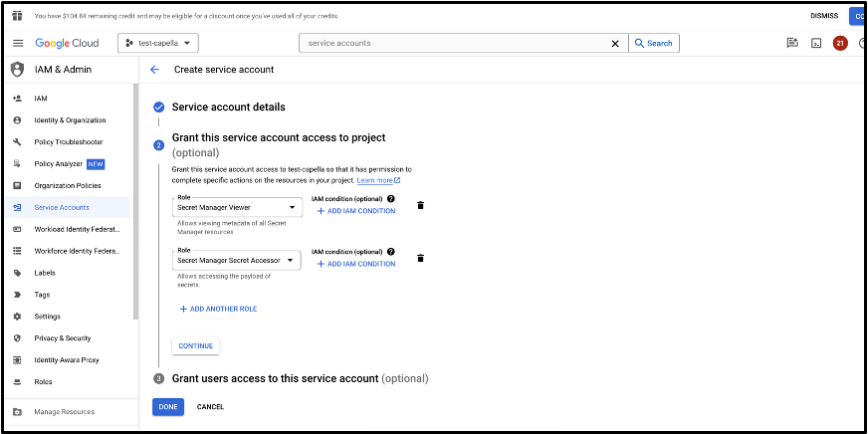Open the Secret Manager Viewer role dropdown
Screen dimensions: 868x434
click(x=238, y=207)
